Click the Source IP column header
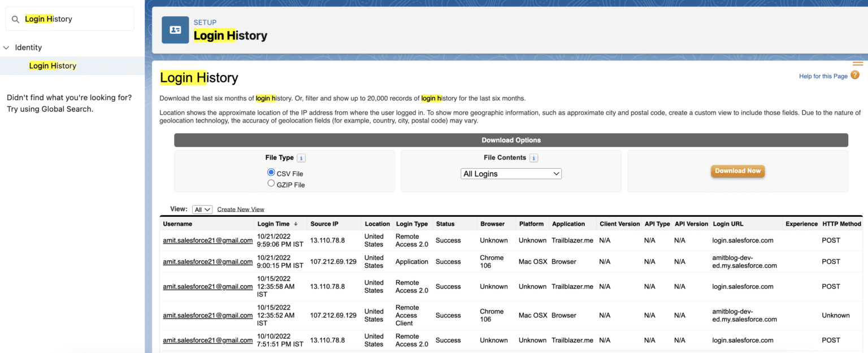Image resolution: width=868 pixels, height=353 pixels. pos(324,224)
